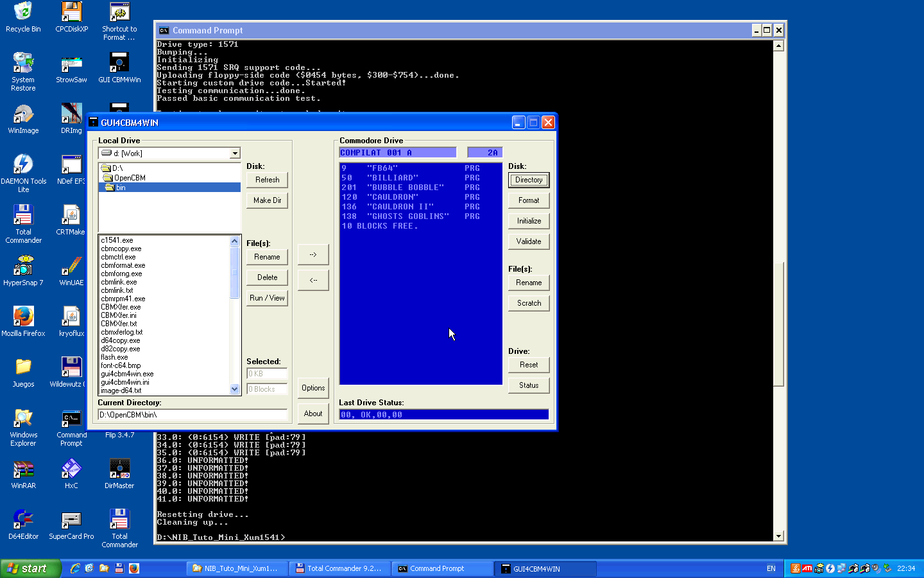The image size is (924, 578).
Task: Click the local Disk Refresh button
Action: point(267,180)
